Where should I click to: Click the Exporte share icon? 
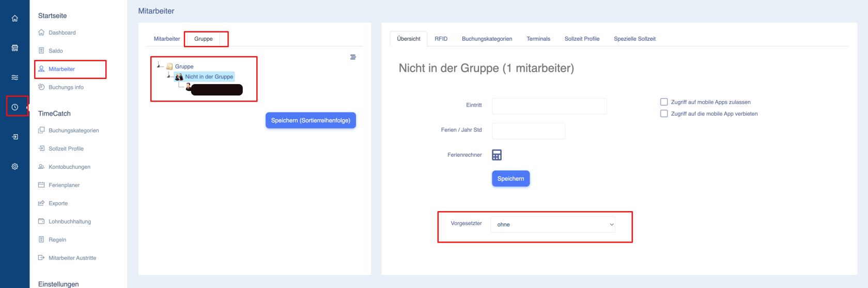point(41,203)
